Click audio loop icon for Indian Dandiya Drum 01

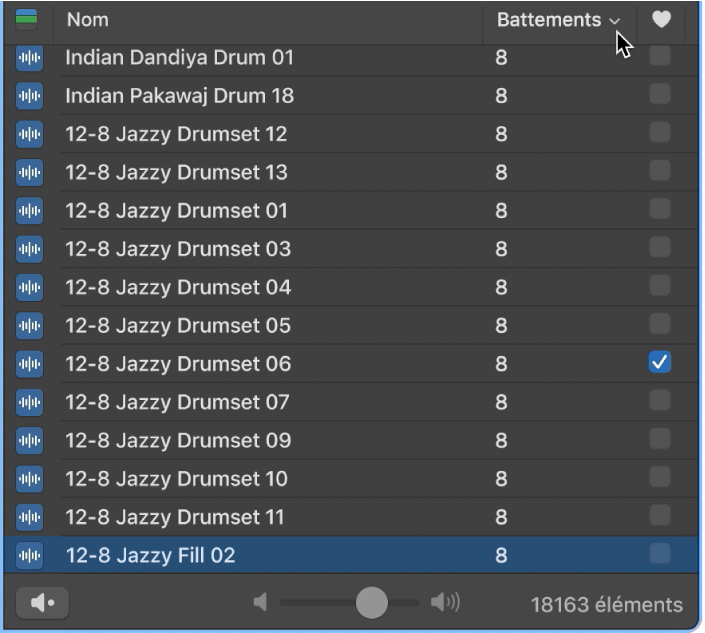pyautogui.click(x=29, y=58)
